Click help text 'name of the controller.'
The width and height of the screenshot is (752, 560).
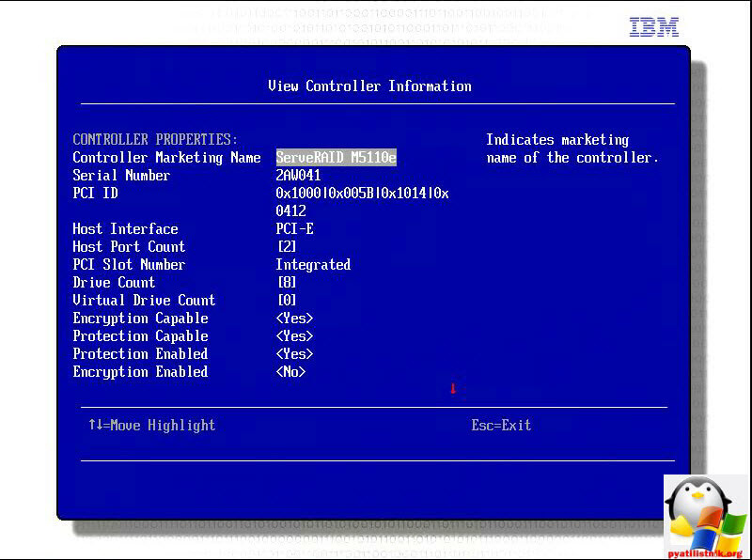click(x=572, y=158)
